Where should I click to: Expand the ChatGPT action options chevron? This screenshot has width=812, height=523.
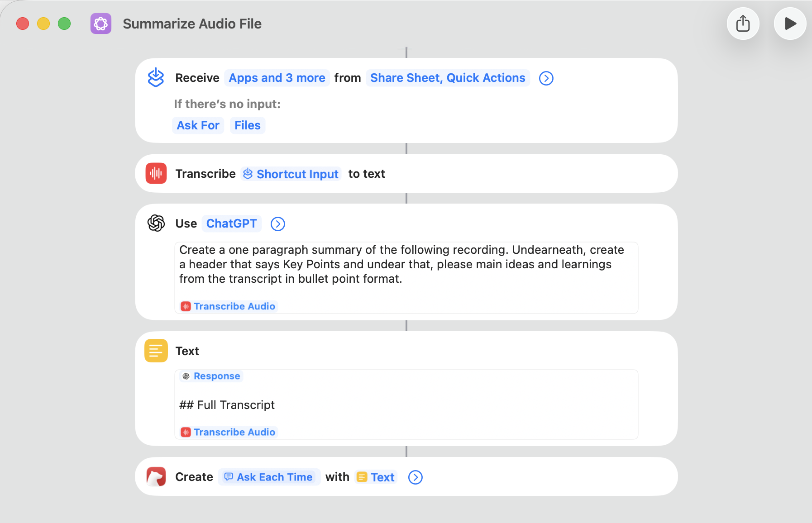(x=277, y=224)
